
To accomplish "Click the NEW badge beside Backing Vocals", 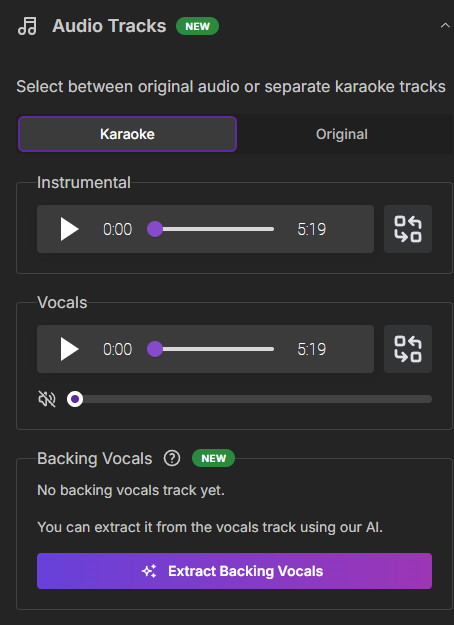I will point(213,458).
